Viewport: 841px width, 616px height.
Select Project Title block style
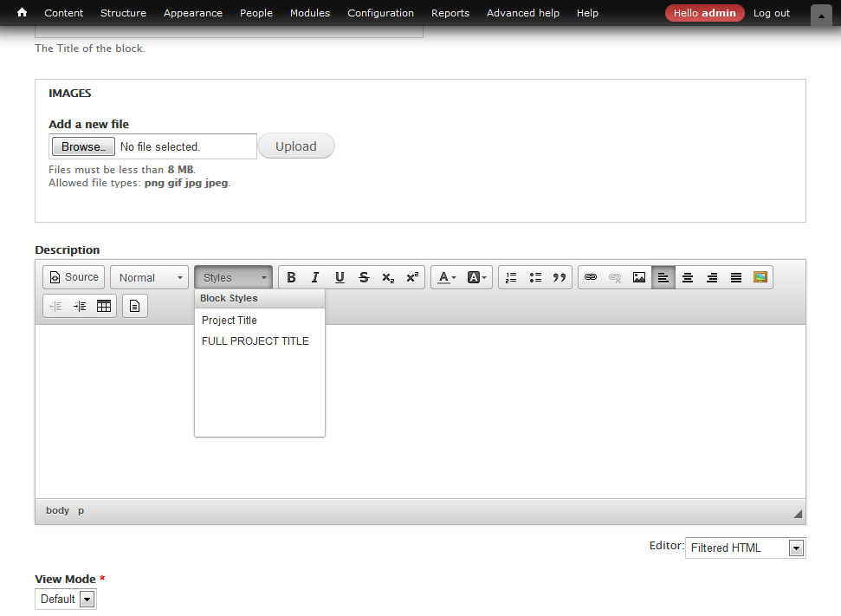click(x=230, y=321)
